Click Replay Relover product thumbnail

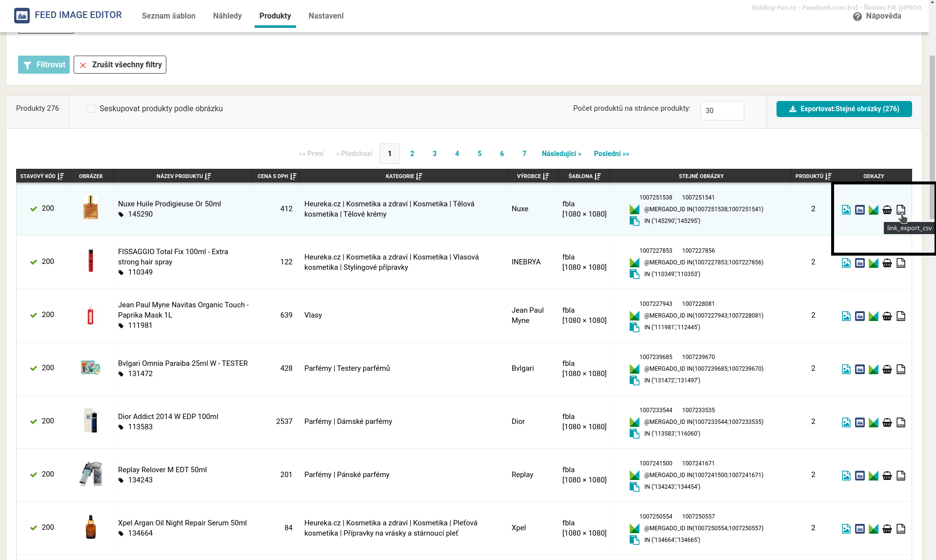[91, 474]
